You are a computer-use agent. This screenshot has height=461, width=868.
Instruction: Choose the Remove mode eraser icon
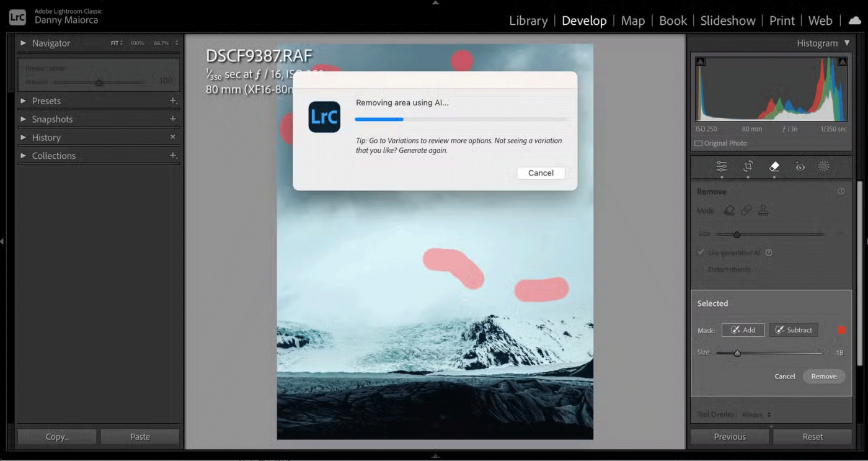pyautogui.click(x=730, y=211)
